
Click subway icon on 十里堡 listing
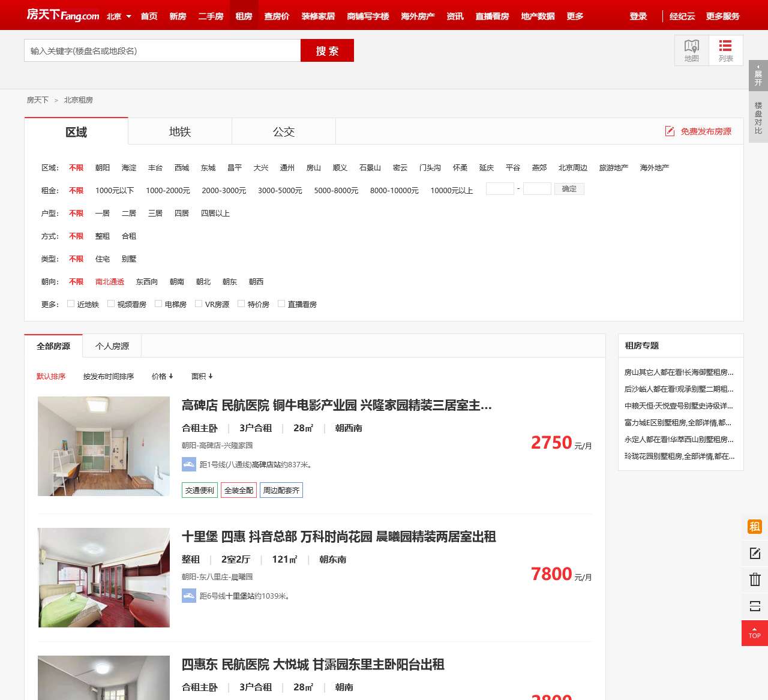pos(189,596)
